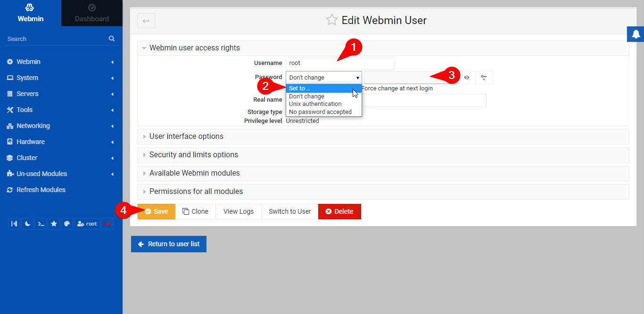The image size is (644, 314).
Task: Click the password text input field
Action: pos(411,78)
